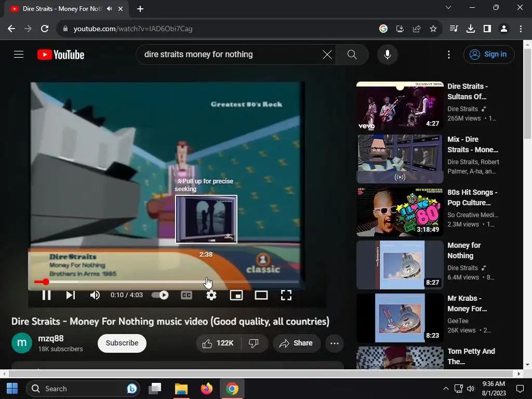Open the Money for Nothing 8:27 video title

464,250
